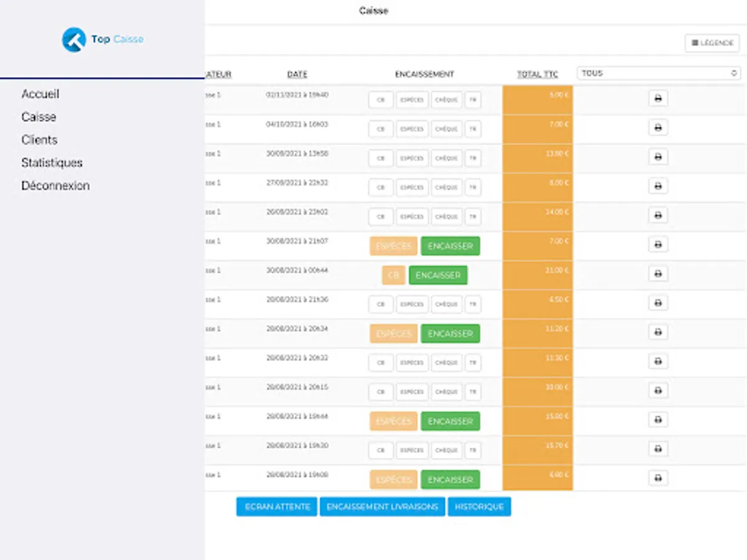
Task: Select TR payment for the 21h36 order
Action: coord(473,305)
